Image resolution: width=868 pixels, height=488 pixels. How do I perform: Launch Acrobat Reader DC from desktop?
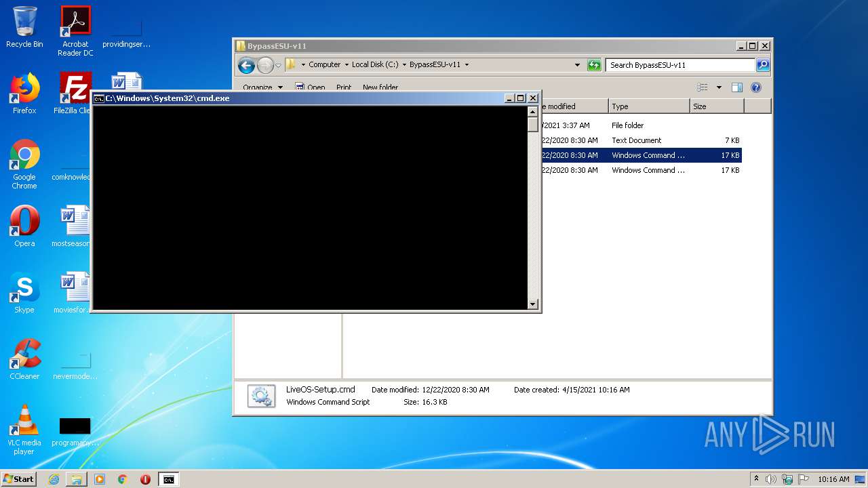point(75,31)
